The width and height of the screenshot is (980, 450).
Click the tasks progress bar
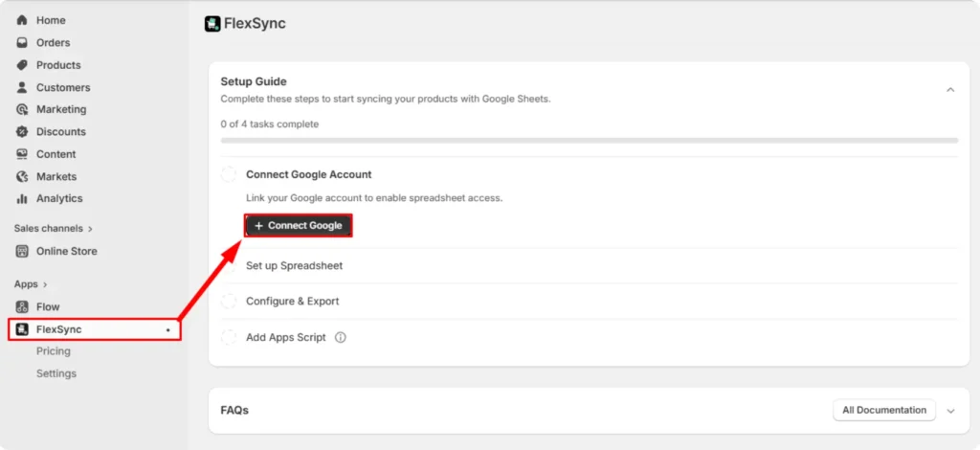pos(589,141)
